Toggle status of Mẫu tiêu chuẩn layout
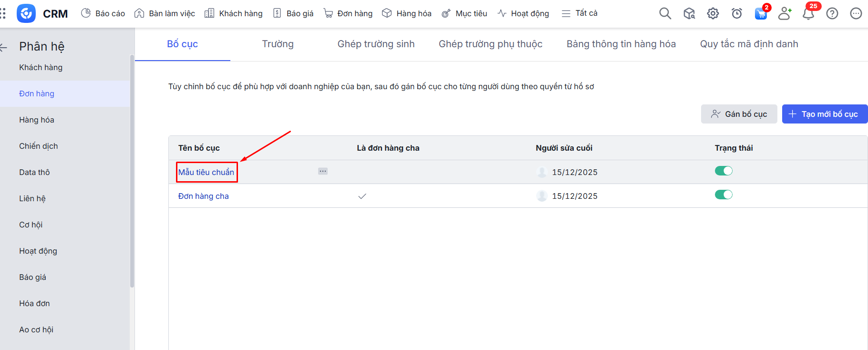868x350 pixels. tap(723, 171)
